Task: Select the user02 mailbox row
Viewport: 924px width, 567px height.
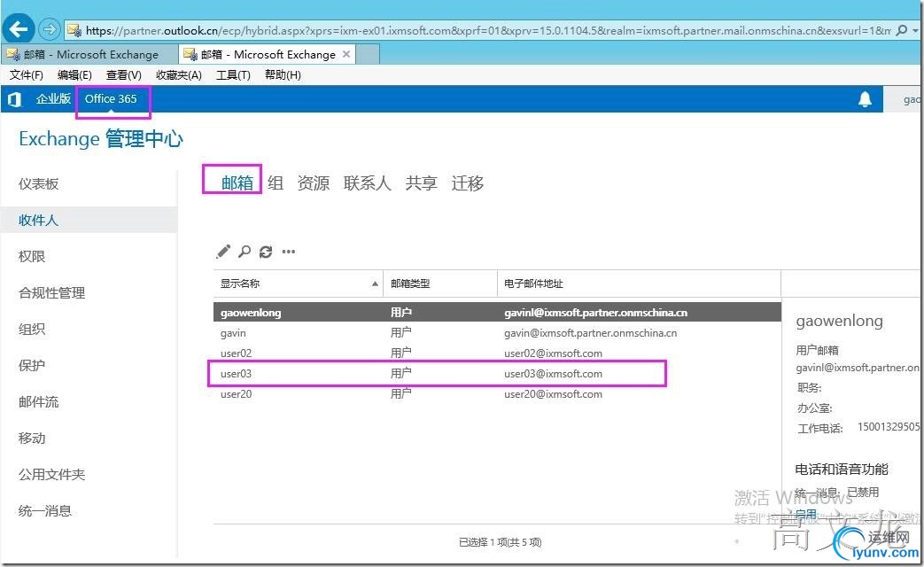Action: 497,353
